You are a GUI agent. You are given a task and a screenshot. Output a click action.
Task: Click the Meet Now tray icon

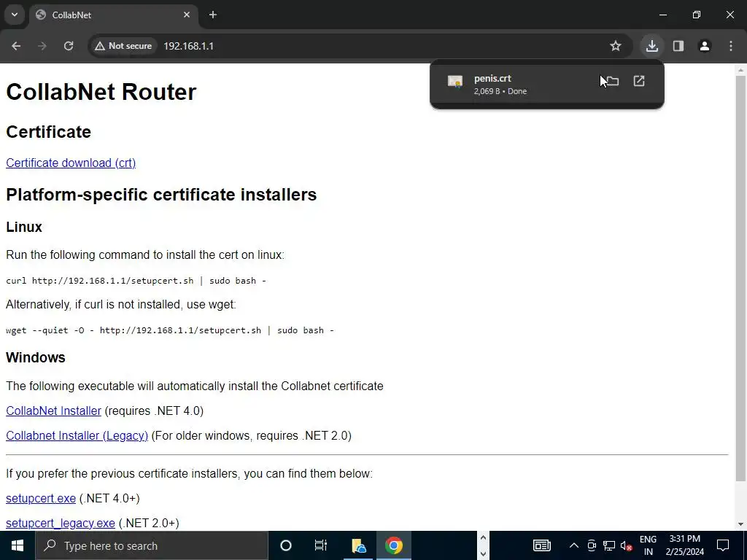point(592,545)
